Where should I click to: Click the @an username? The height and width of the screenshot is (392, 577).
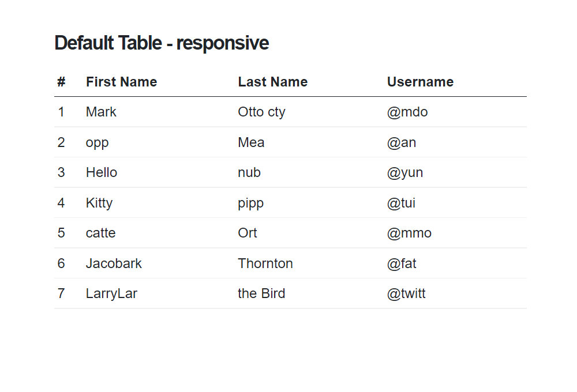pos(402,143)
